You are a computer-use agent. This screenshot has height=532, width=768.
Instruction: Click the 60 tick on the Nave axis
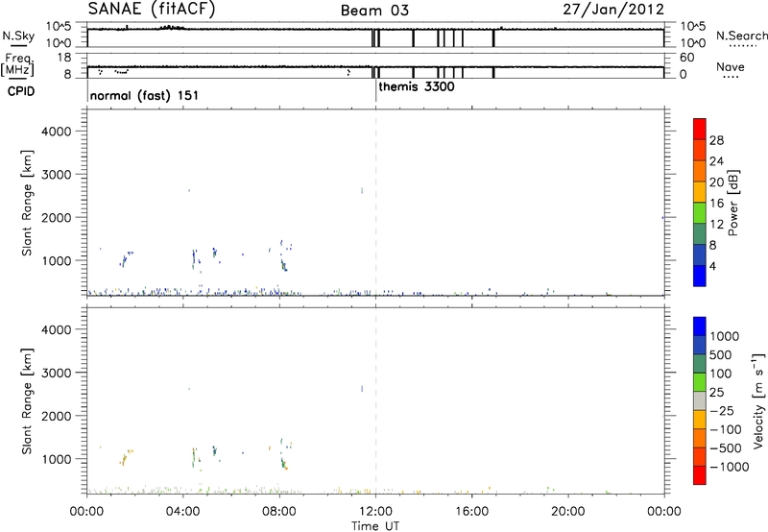pos(687,58)
